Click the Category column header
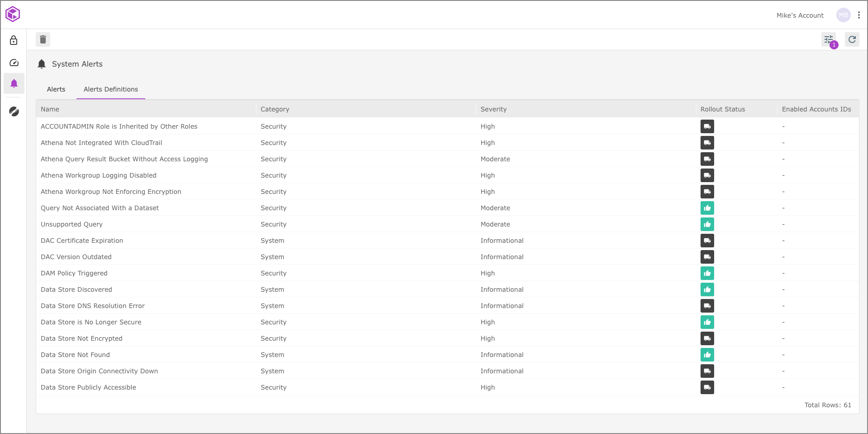This screenshot has height=434, width=868. coord(275,109)
